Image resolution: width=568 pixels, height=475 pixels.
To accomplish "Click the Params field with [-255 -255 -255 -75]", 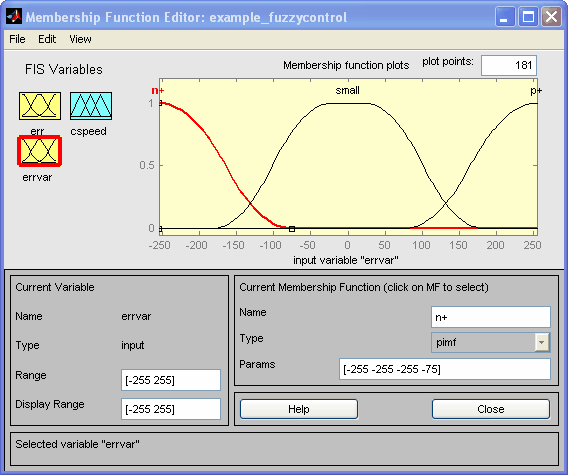I will tap(444, 369).
